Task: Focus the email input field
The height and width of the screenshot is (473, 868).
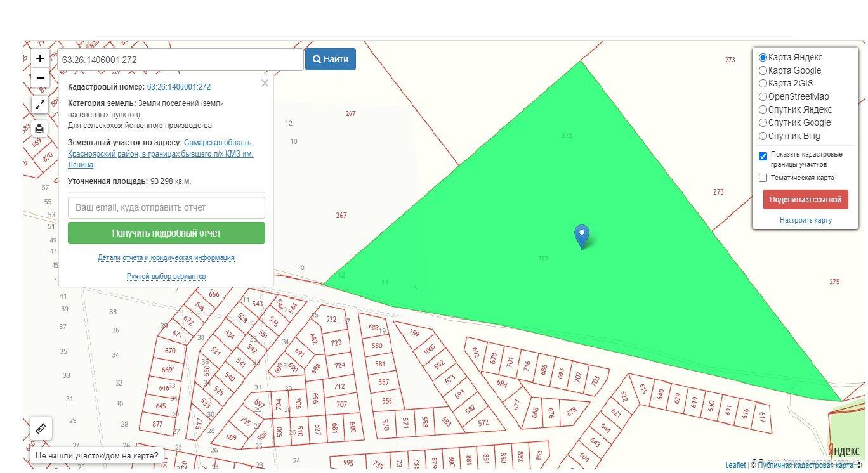Action: pos(166,207)
